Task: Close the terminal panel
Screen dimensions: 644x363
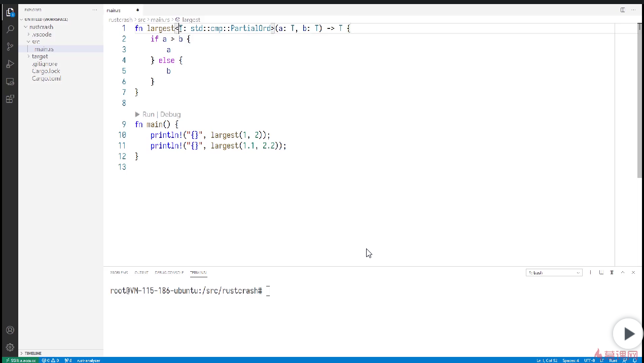Action: [x=633, y=272]
